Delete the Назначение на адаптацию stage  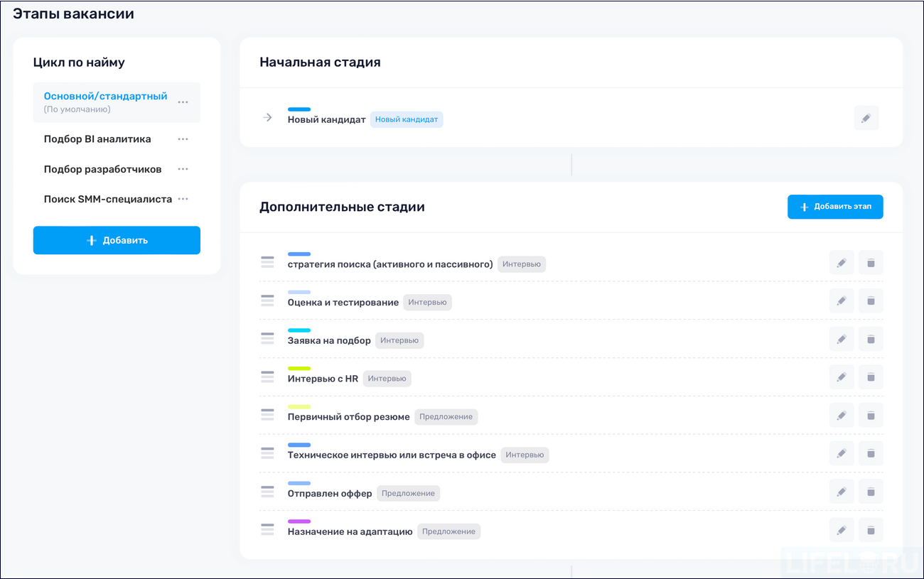(x=871, y=530)
